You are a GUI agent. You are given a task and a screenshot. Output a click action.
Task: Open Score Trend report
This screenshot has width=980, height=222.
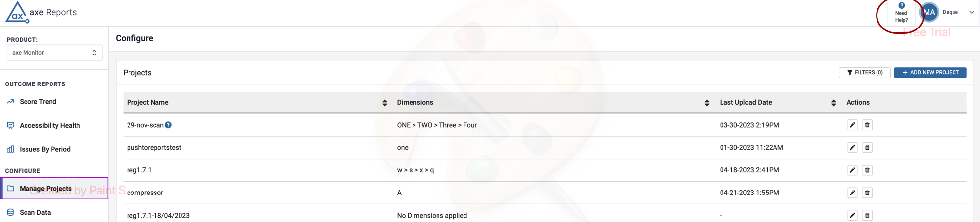tap(38, 102)
